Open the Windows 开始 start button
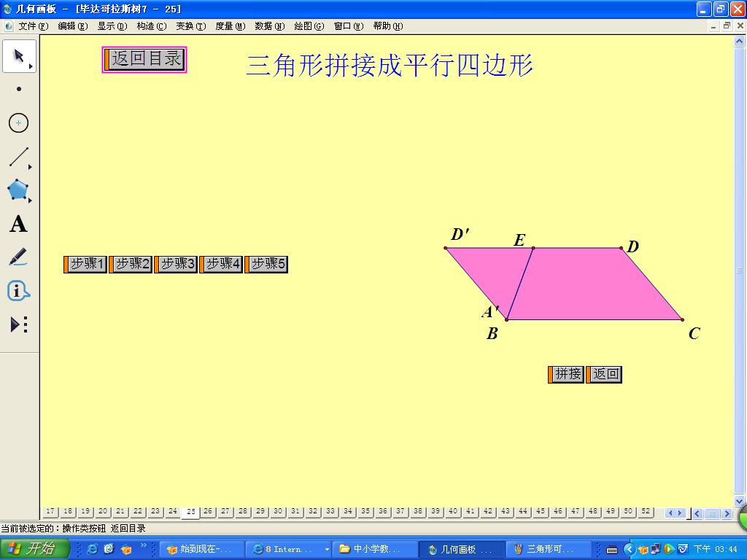The height and width of the screenshot is (560, 747). (35, 549)
